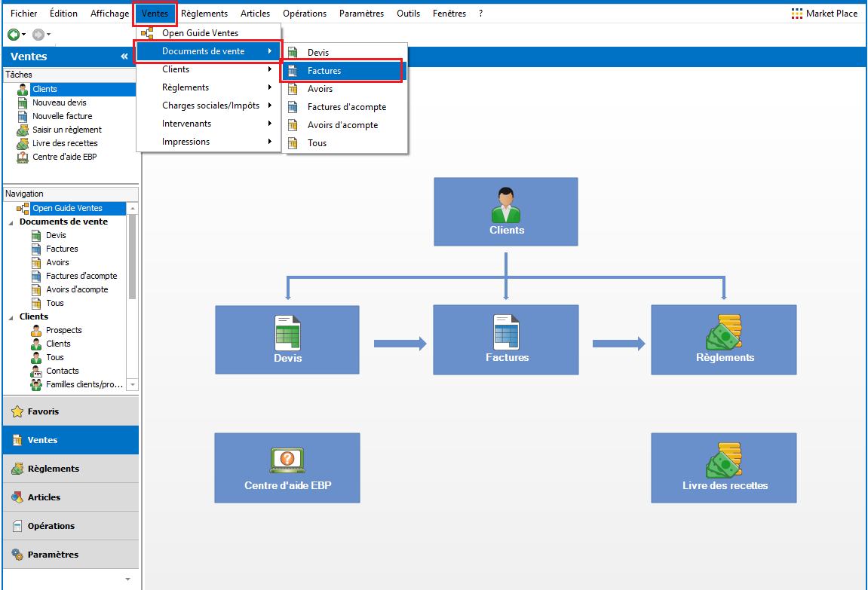
Task: Select Prospects in the navigation tree
Action: pos(63,330)
